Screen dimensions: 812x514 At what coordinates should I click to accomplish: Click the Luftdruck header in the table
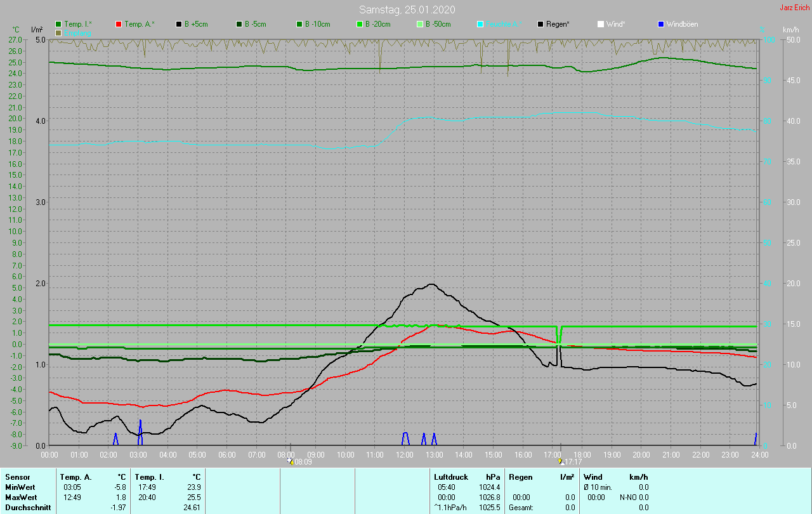pos(451,477)
